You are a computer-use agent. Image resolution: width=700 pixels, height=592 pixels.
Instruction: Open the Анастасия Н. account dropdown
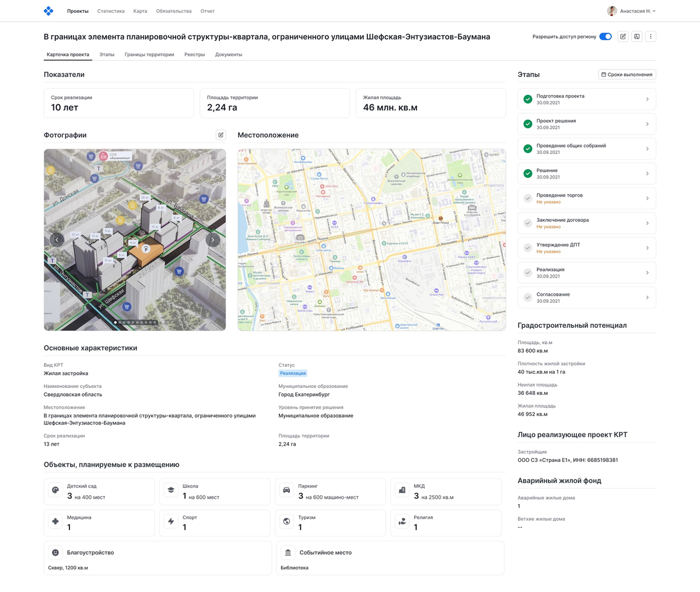pyautogui.click(x=631, y=10)
